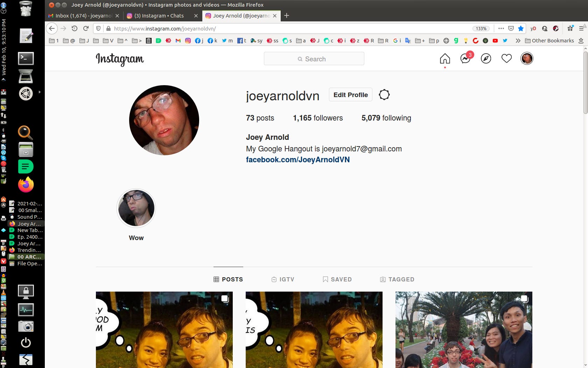
Task: Expand hidden bookmarks overflow chevron
Action: point(518,41)
